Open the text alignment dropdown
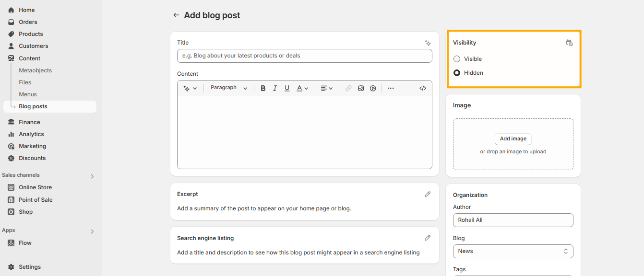Viewport: 644px width, 276px height. (327, 88)
